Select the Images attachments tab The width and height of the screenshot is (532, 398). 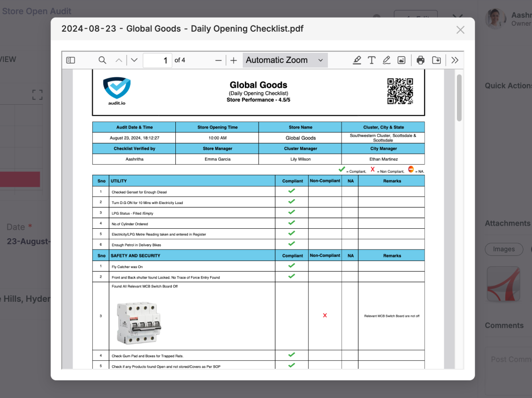coord(504,249)
